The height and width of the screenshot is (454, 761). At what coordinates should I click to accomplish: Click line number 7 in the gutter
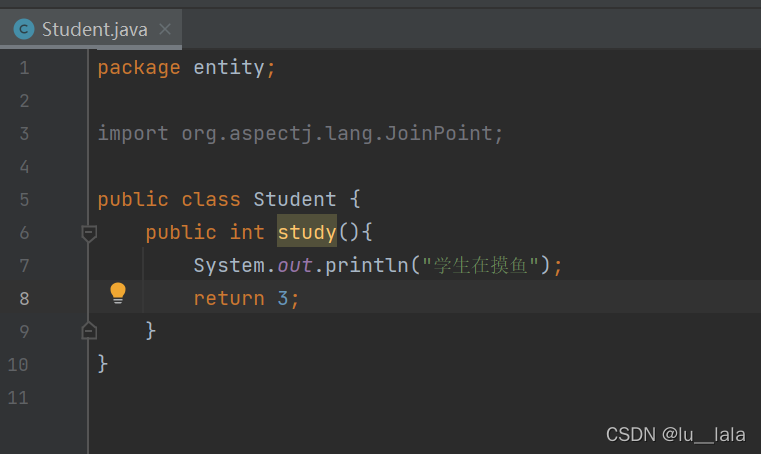coord(24,266)
